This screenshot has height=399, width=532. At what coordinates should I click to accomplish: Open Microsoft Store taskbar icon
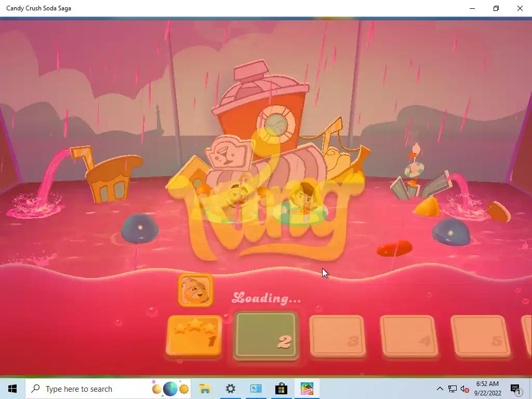[x=281, y=389]
